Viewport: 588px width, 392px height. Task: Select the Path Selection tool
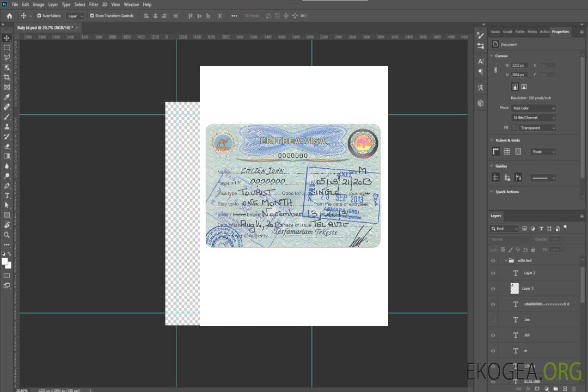point(7,205)
